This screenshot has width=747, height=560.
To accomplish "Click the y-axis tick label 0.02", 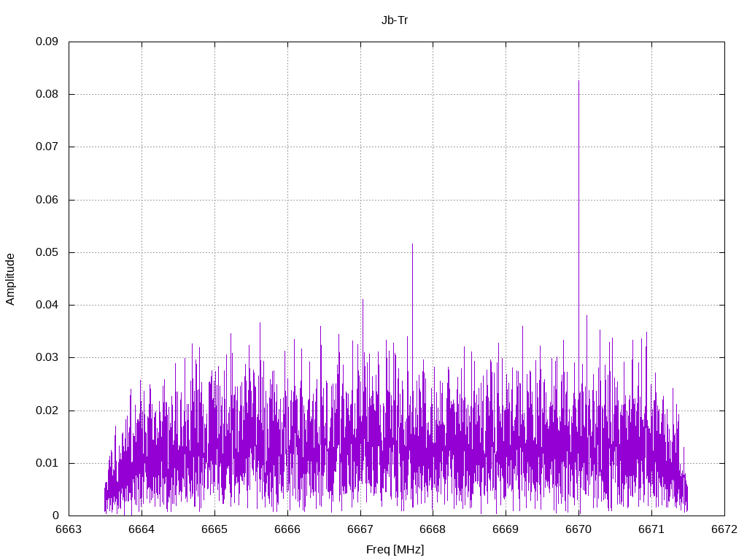I will pos(47,410).
